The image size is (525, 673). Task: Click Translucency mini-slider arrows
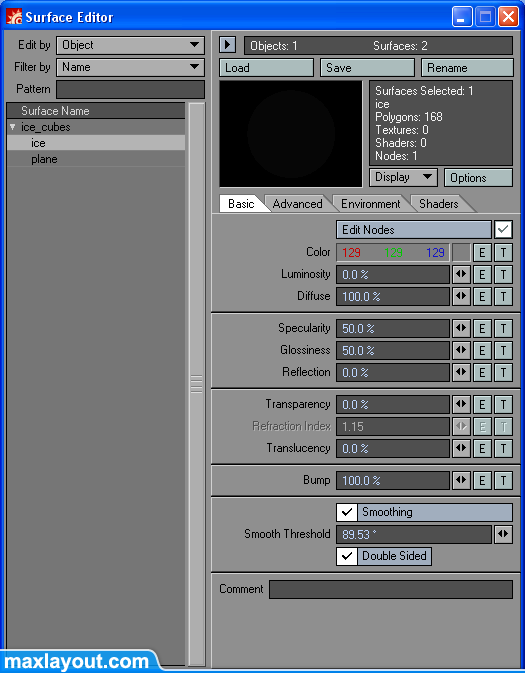click(461, 449)
